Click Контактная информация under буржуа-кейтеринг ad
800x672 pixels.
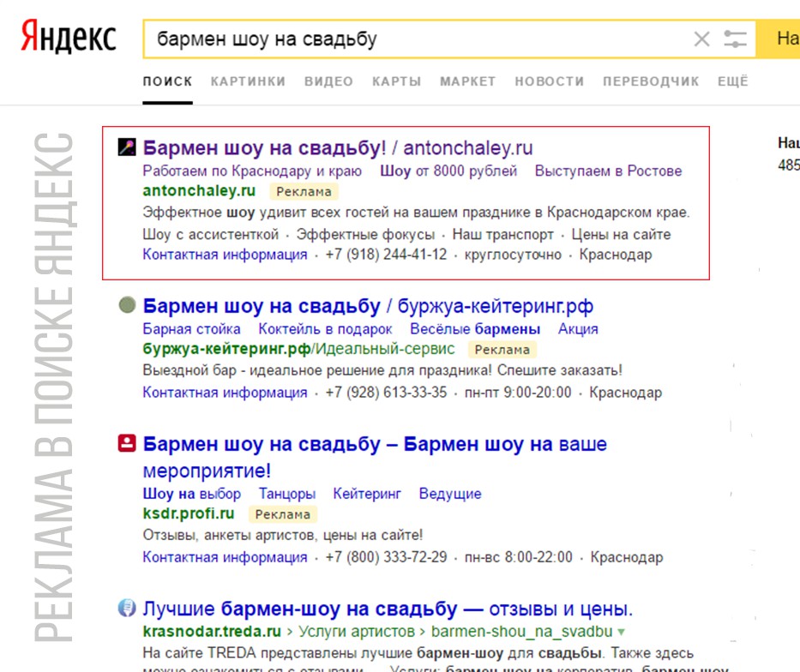pos(225,393)
